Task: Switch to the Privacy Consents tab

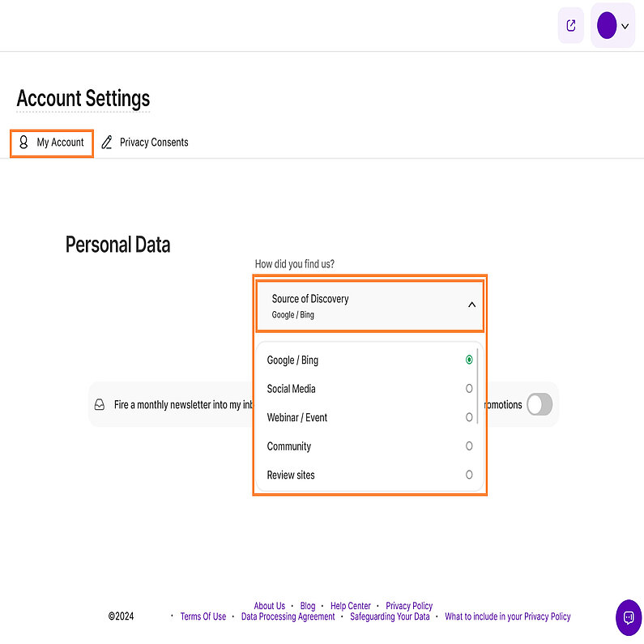Action: tap(154, 143)
